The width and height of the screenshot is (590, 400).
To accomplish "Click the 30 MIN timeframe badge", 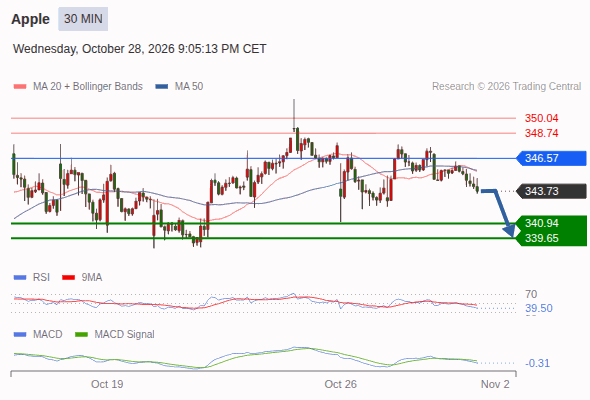I will [83, 19].
